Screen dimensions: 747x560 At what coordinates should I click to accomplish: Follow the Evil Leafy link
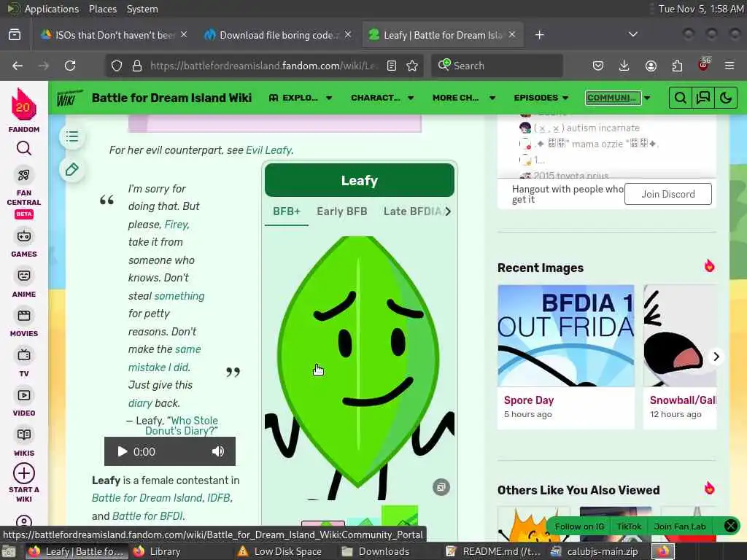[268, 150]
